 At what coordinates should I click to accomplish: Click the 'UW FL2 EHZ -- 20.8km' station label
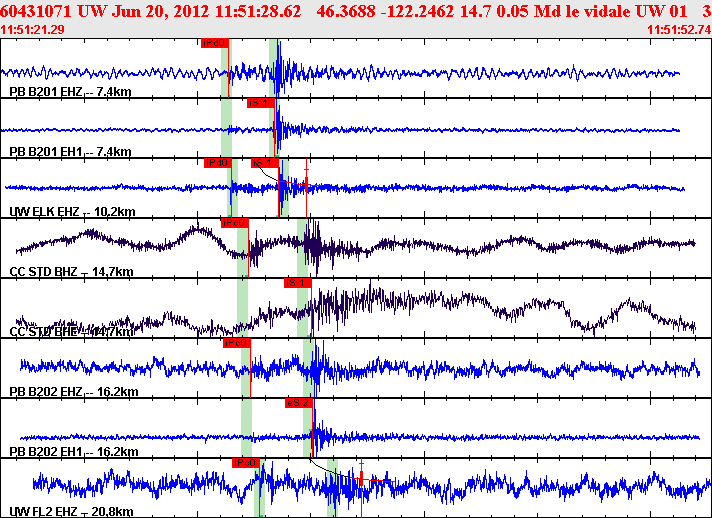tap(71, 512)
